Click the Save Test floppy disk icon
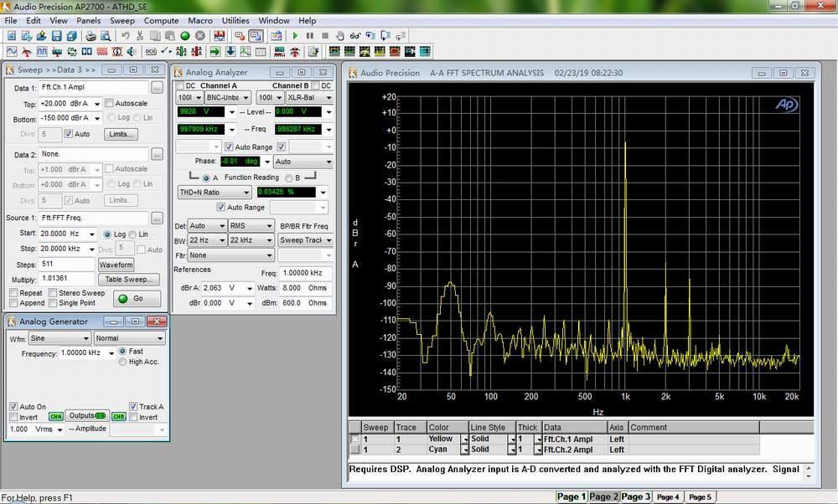This screenshot has width=838, height=504. pyautogui.click(x=56, y=36)
